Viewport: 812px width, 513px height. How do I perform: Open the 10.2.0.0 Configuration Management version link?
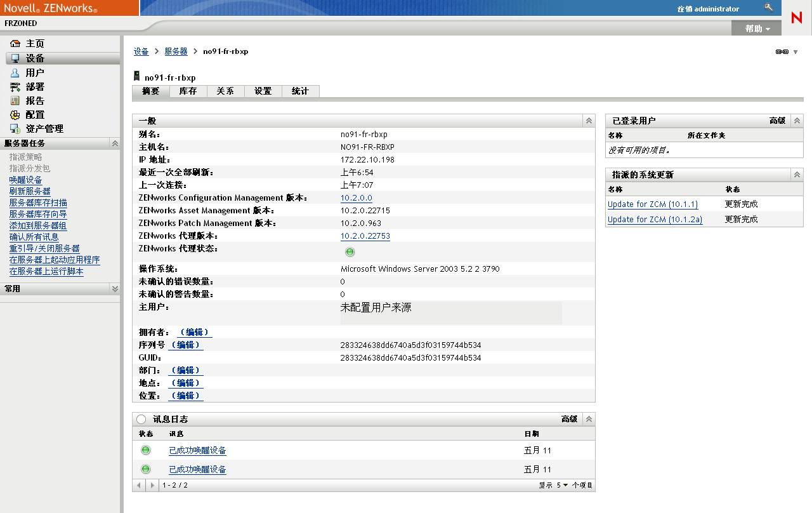357,198
